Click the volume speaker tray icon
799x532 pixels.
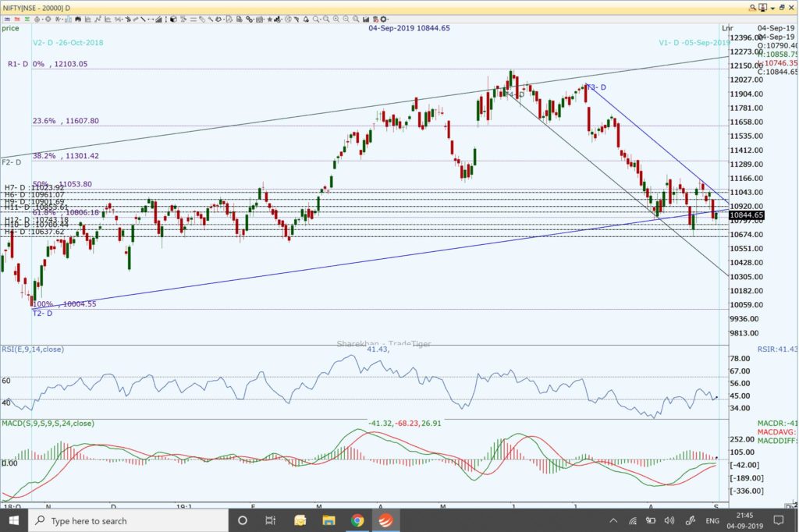click(669, 520)
